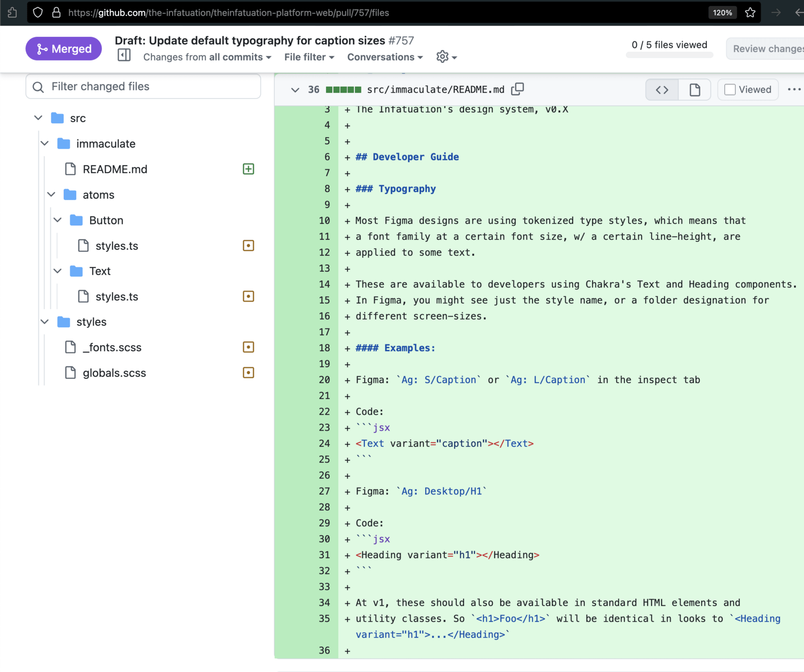Toggle the file tree sidebar icon
This screenshot has height=672, width=804.
pos(124,55)
